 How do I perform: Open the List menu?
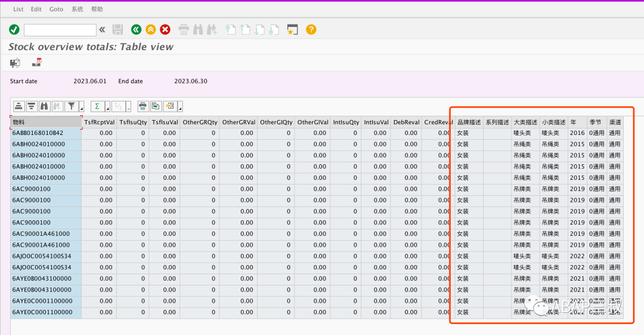click(18, 9)
